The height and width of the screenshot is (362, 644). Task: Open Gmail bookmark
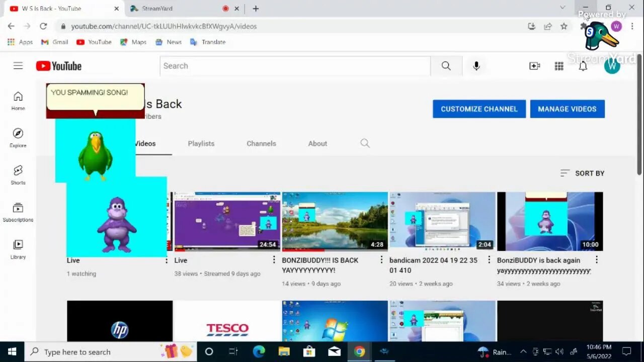54,42
